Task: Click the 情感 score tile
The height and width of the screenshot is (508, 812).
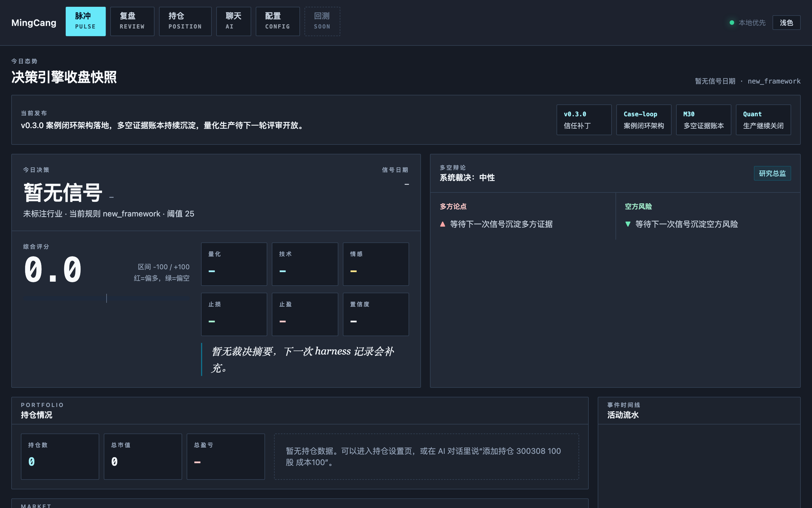Action: click(376, 264)
